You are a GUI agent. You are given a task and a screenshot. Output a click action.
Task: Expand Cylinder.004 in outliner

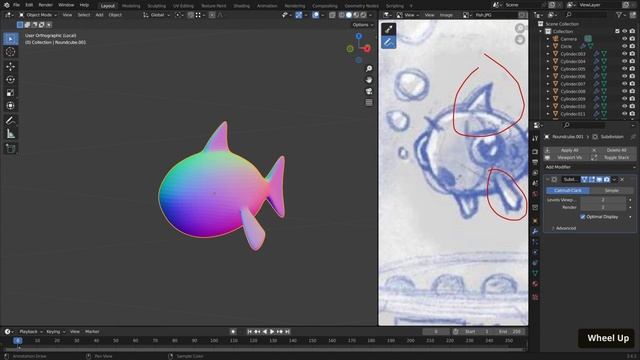tap(548, 61)
